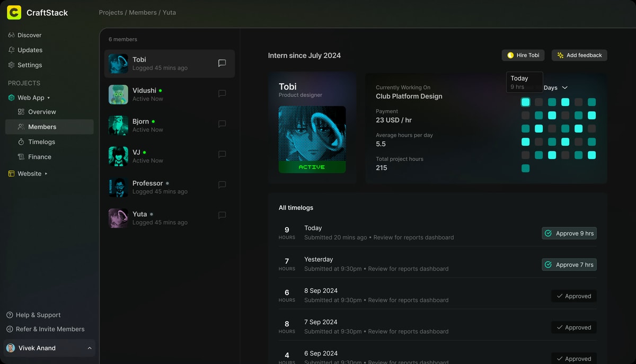Screen dimensions: 636x364
Task: Open the Days dropdown in the activity grid
Action: point(555,87)
